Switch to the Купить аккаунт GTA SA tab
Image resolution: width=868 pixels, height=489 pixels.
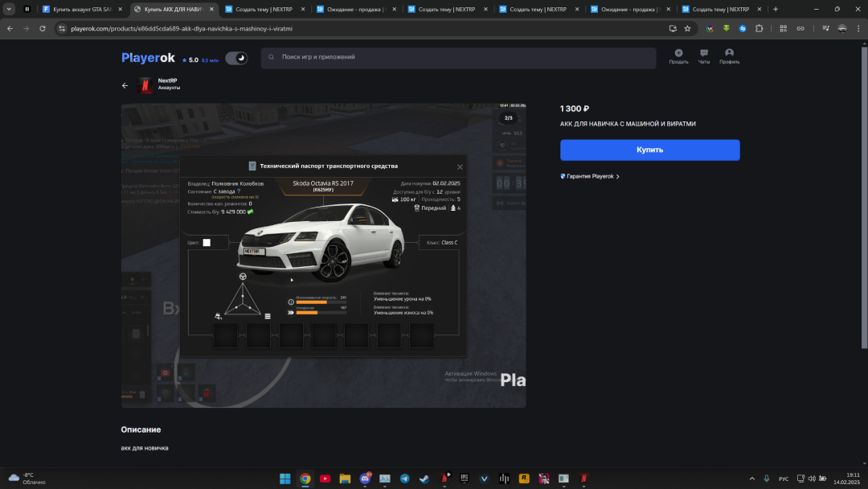pyautogui.click(x=82, y=10)
